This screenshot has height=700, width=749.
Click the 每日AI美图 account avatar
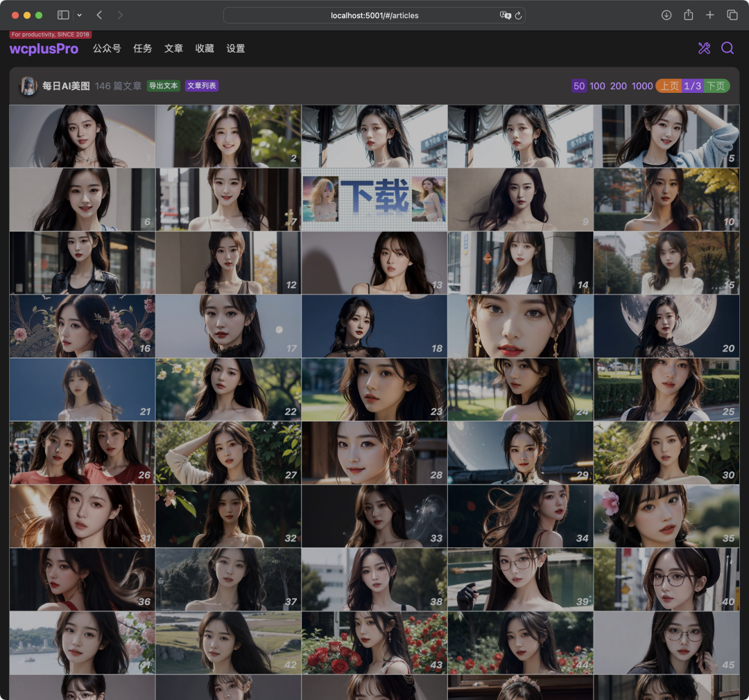tap(28, 86)
